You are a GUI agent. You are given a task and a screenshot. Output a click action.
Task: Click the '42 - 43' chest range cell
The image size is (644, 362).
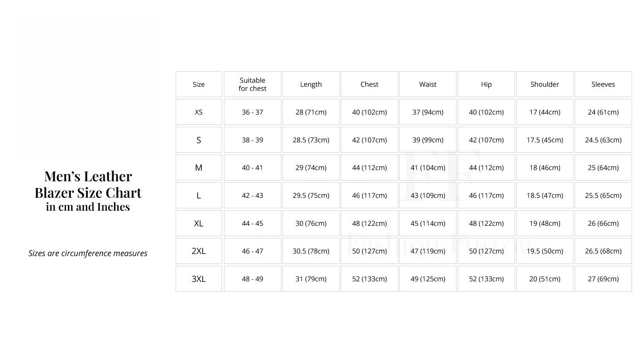[x=252, y=196]
